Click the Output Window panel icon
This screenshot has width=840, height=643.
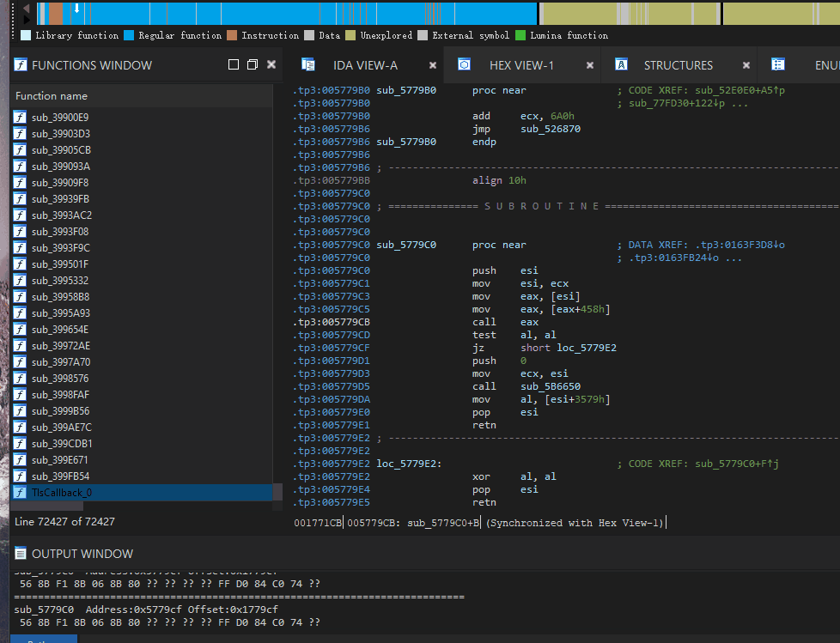(21, 554)
